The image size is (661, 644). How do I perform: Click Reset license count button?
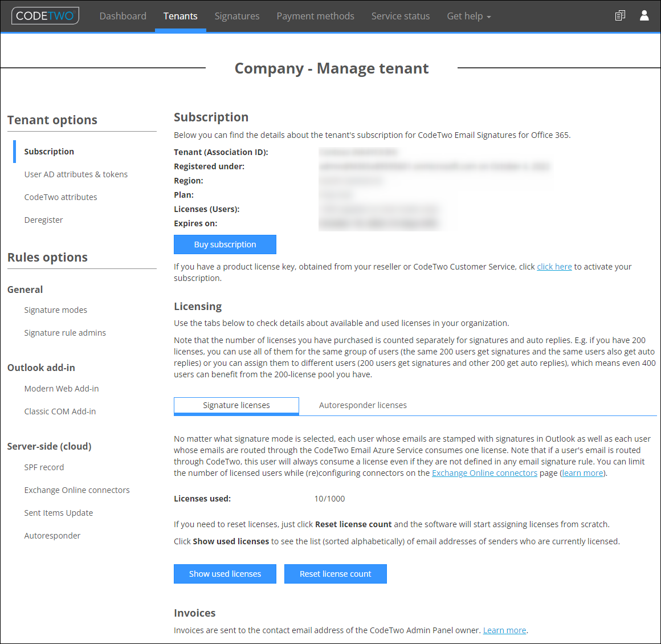(x=335, y=574)
